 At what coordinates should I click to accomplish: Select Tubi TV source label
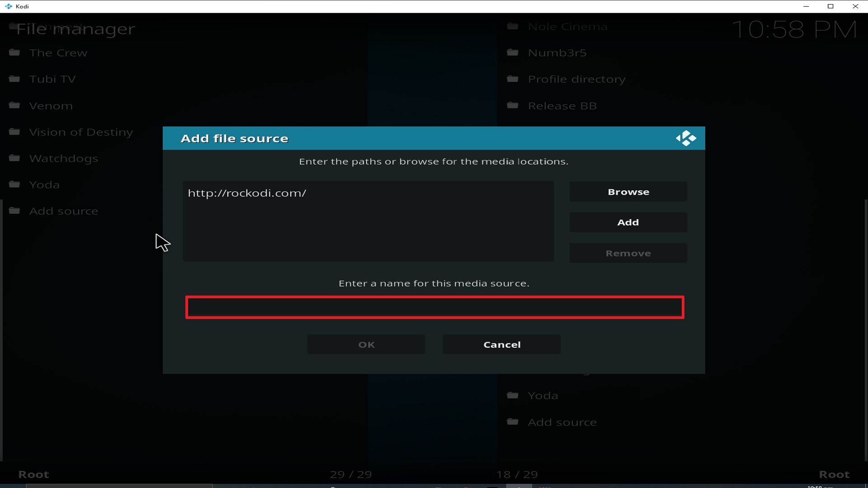(52, 79)
